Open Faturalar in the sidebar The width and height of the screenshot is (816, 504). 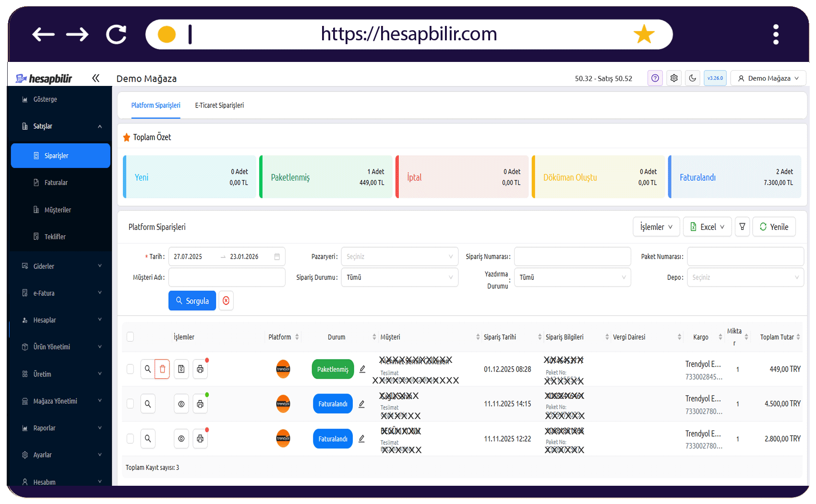[x=60, y=182]
